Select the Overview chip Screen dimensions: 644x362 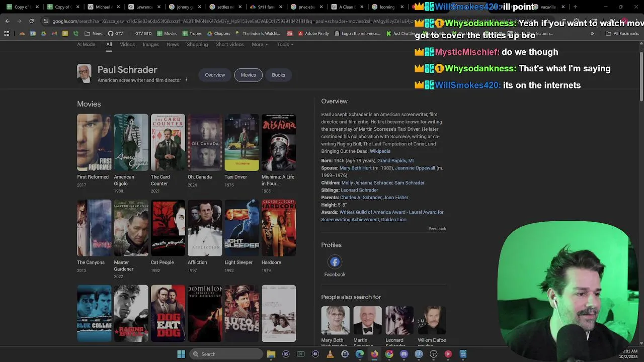(x=215, y=75)
